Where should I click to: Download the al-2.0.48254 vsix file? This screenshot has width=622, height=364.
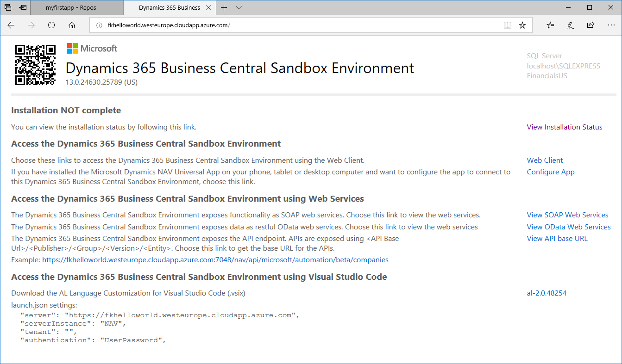pyautogui.click(x=547, y=293)
